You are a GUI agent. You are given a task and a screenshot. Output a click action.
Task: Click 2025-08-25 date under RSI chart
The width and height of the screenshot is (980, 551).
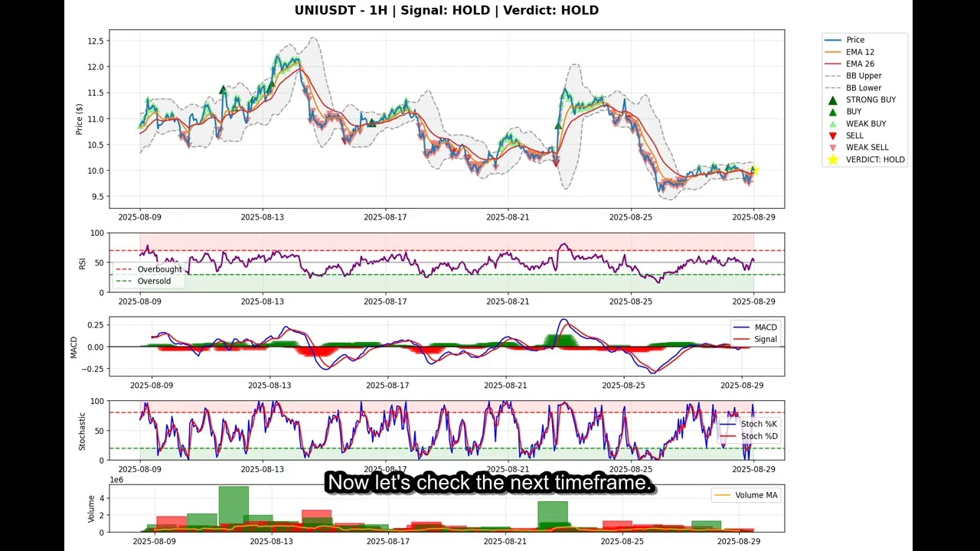631,302
